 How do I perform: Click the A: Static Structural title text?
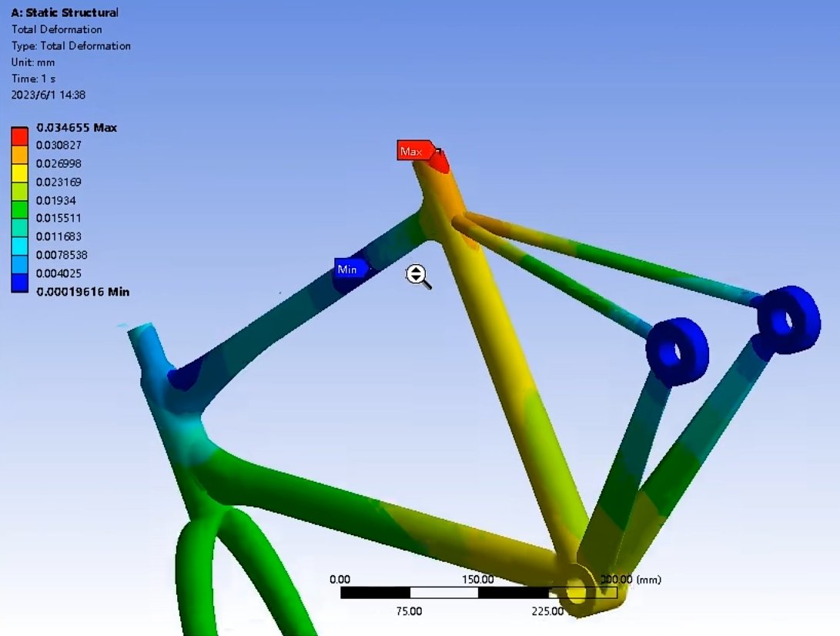tap(65, 12)
